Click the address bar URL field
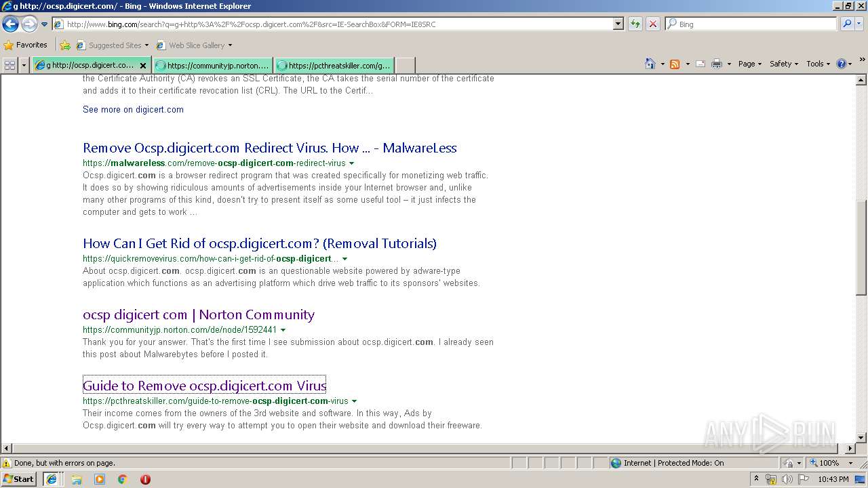868x488 pixels. (x=332, y=24)
